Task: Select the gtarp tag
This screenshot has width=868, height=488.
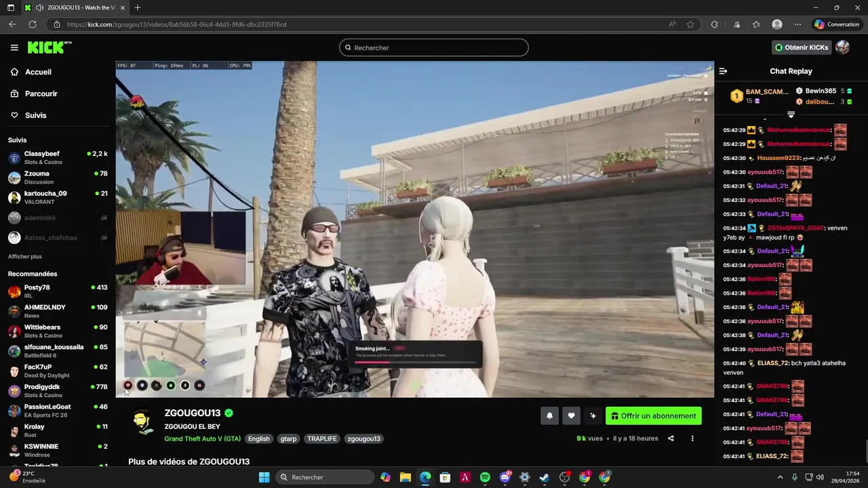Action: 288,439
